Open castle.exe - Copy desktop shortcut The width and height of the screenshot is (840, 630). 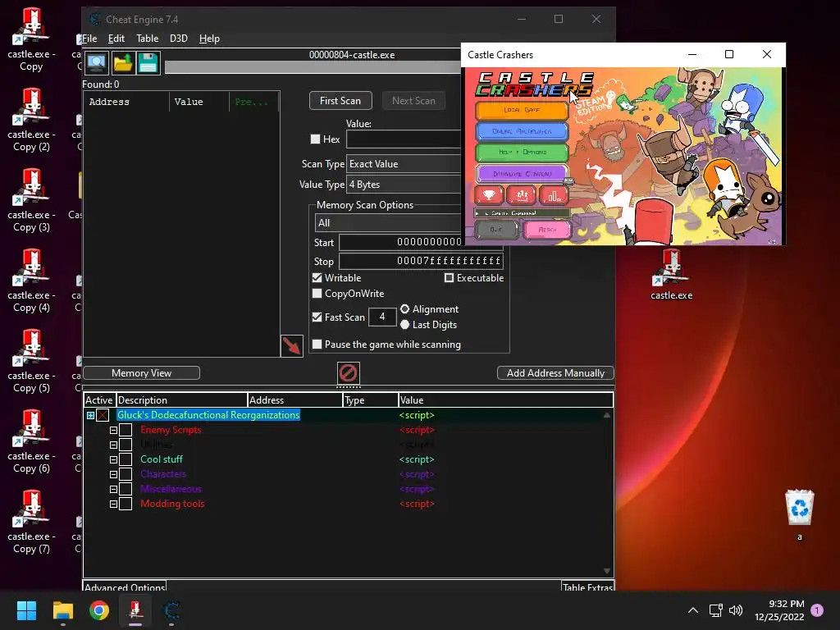point(31,40)
